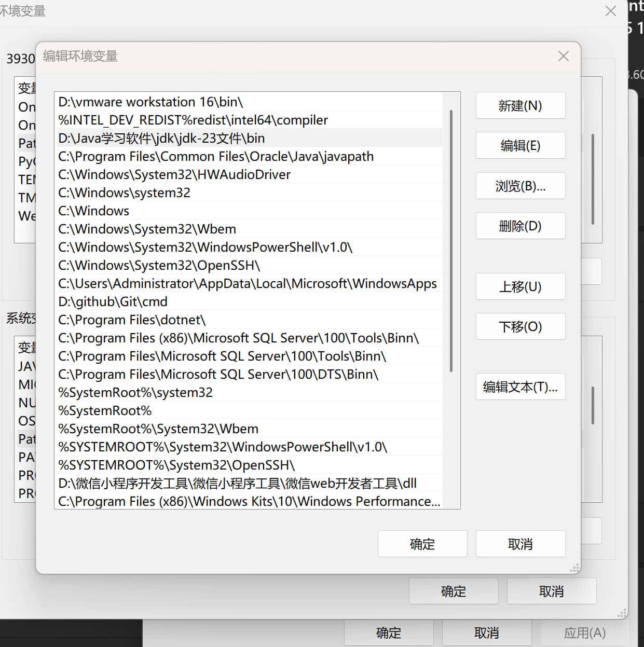
Task: Close the 编辑环境变量 dialog
Action: (564, 56)
